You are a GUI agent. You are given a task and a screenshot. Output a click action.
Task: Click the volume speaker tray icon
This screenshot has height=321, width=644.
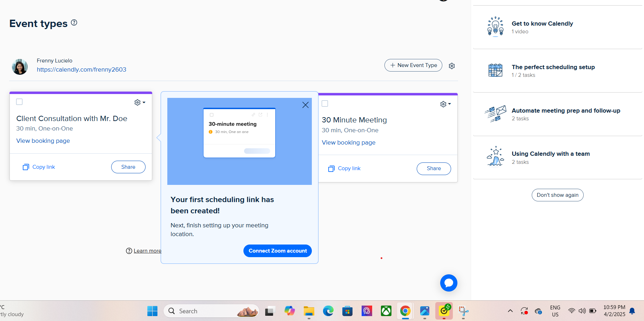click(582, 311)
